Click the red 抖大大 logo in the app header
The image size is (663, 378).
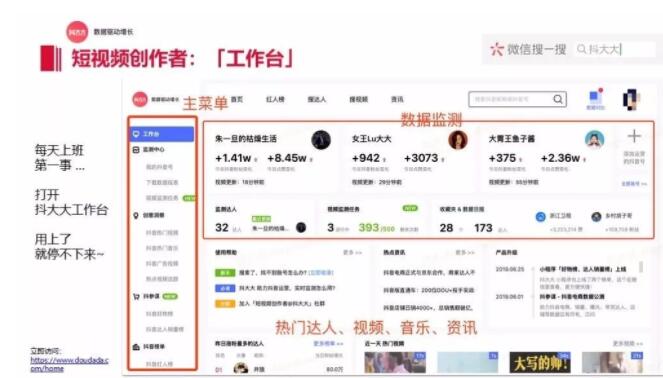(140, 99)
